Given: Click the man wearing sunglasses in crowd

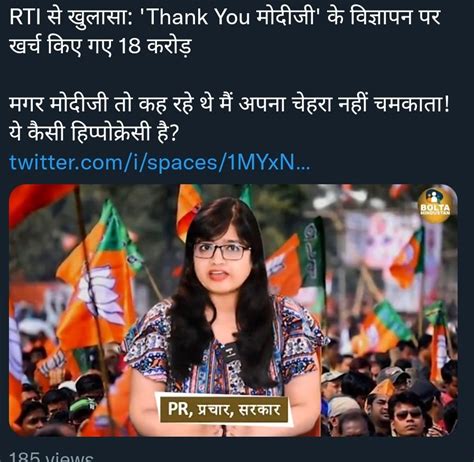Looking at the screenshot, I should pos(408,415).
